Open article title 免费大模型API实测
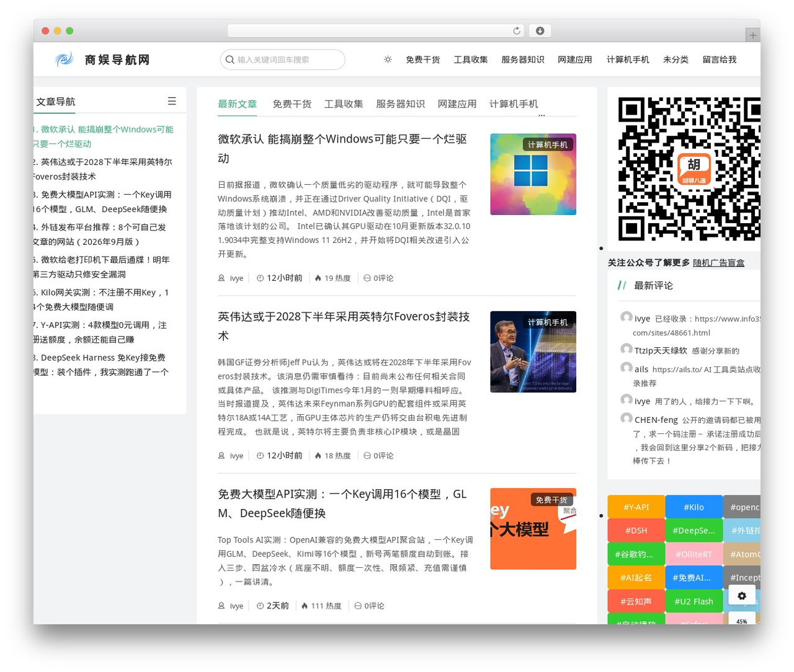Viewport: 794px width, 672px height. 342,503
